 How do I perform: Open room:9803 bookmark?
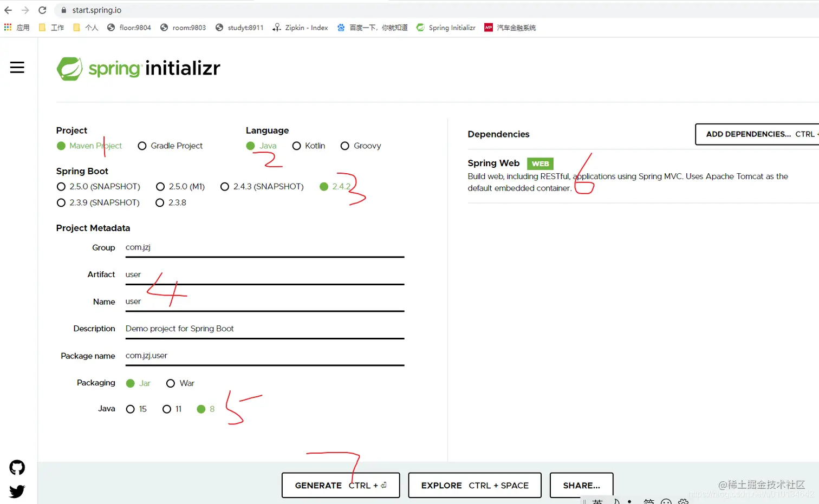tap(183, 28)
